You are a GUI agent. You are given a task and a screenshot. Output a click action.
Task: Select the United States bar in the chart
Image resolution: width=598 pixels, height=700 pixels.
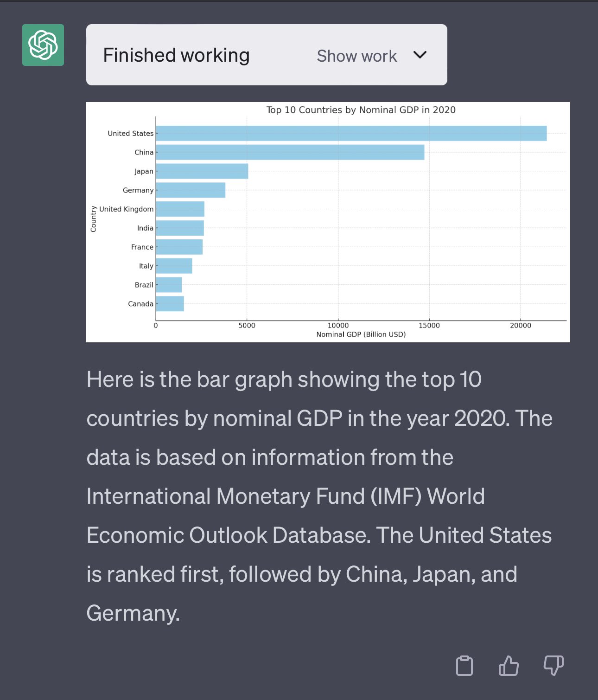coord(351,133)
